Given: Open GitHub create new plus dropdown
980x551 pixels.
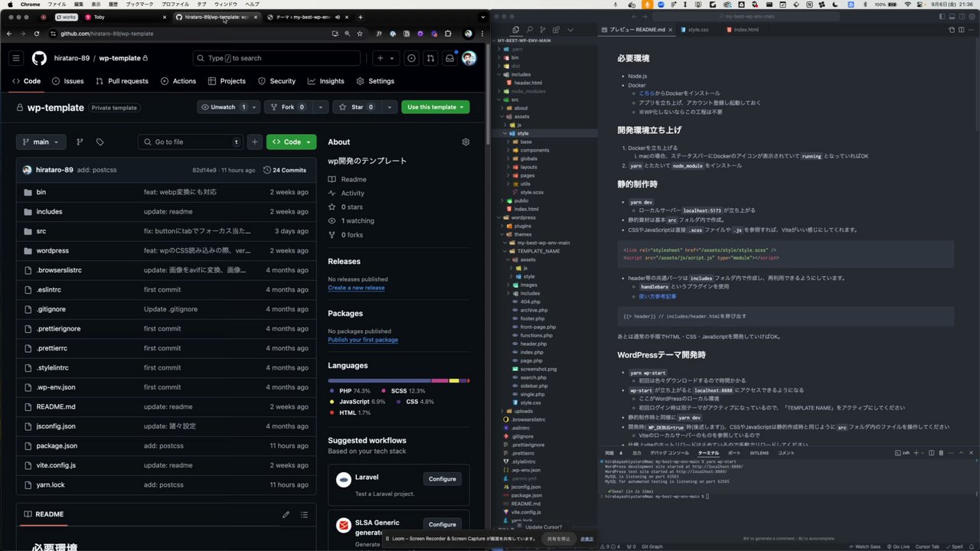Looking at the screenshot, I should (385, 58).
